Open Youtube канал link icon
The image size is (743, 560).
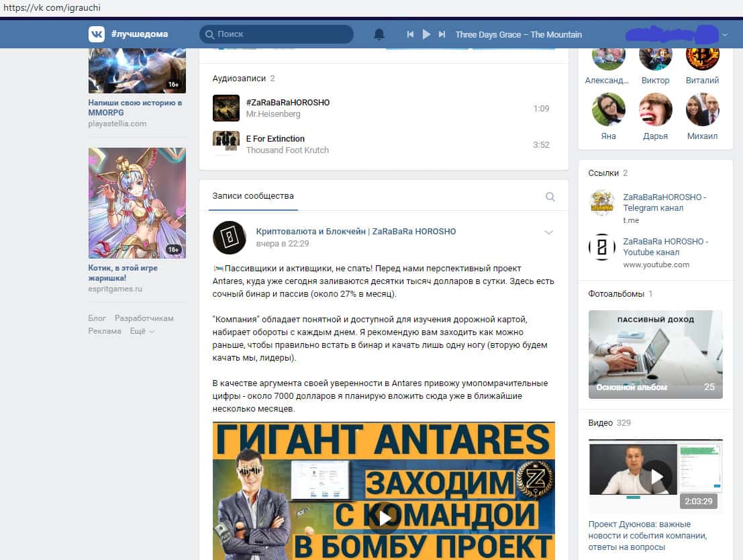(x=602, y=247)
